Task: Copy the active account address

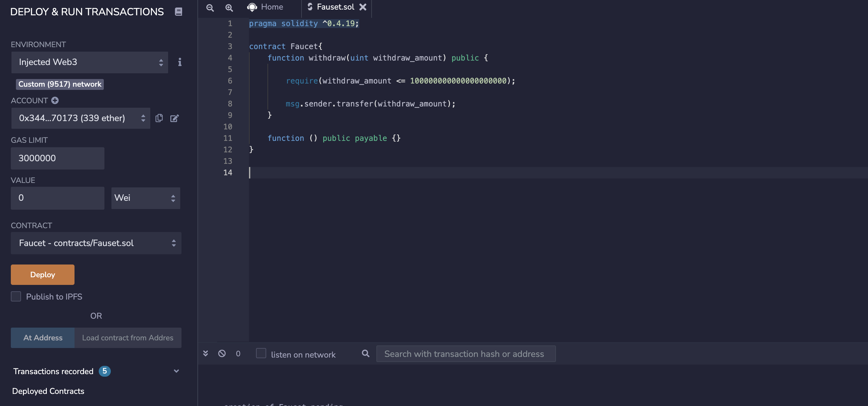Action: (159, 118)
